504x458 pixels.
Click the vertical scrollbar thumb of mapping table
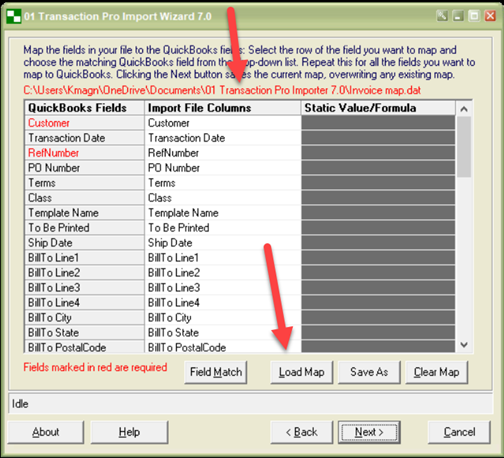click(464, 147)
